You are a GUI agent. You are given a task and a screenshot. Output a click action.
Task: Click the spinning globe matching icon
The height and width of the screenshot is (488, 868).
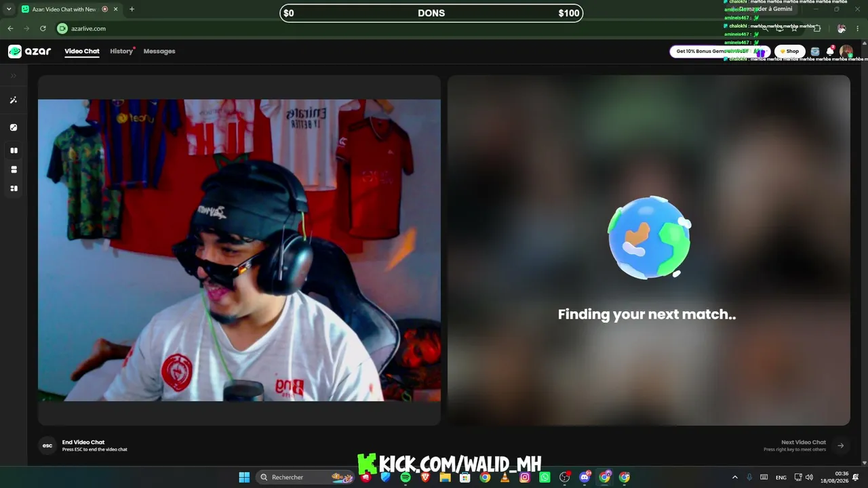(x=649, y=237)
